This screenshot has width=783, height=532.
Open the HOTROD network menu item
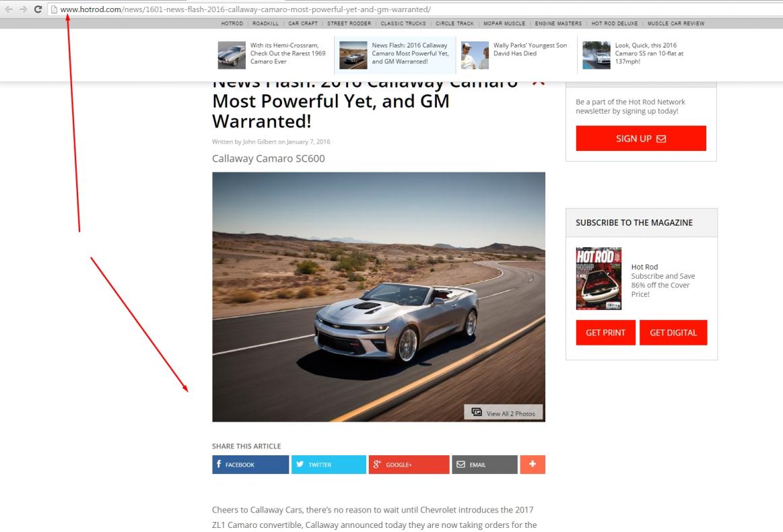tap(232, 24)
